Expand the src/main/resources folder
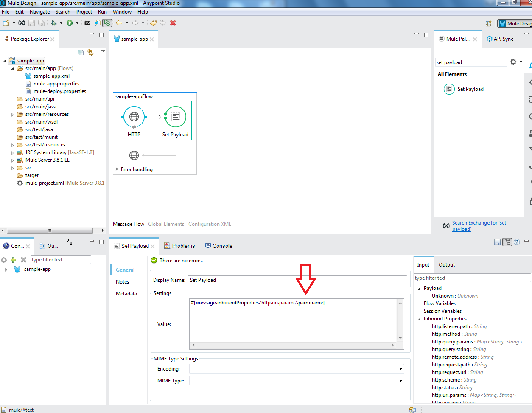Image resolution: width=532 pixels, height=413 pixels. click(x=13, y=115)
